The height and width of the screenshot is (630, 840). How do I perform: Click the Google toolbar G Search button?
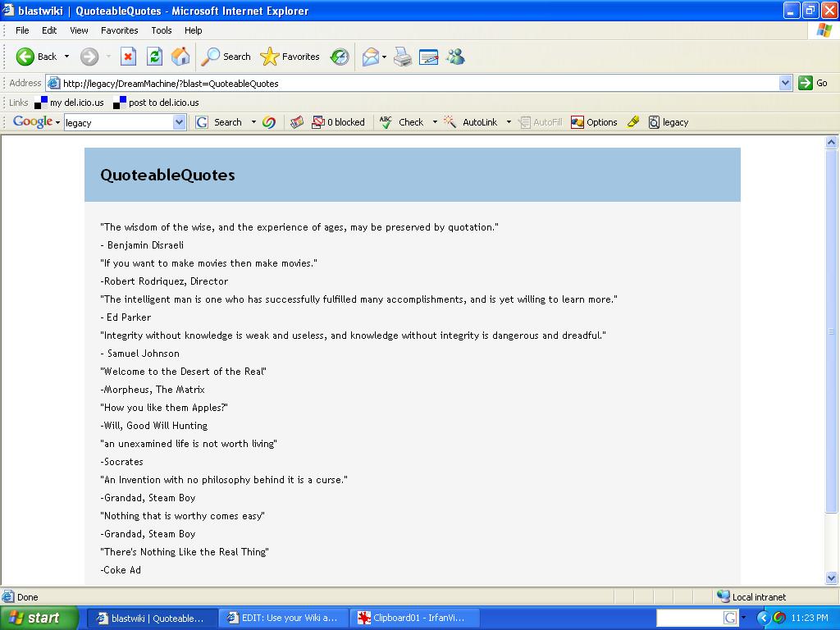pyautogui.click(x=218, y=122)
